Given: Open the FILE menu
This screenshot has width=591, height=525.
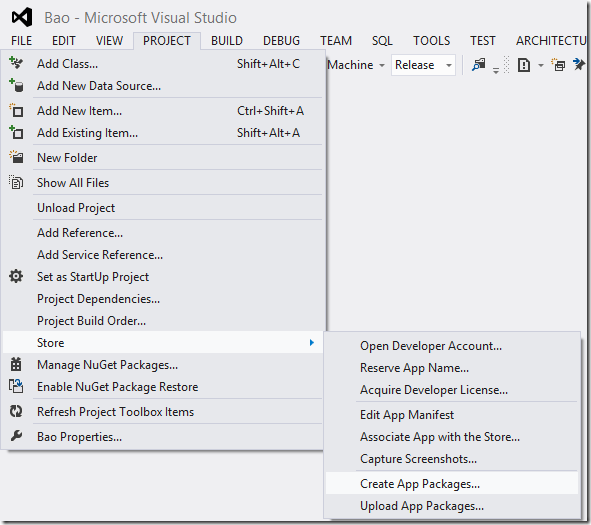Looking at the screenshot, I should pos(21,40).
